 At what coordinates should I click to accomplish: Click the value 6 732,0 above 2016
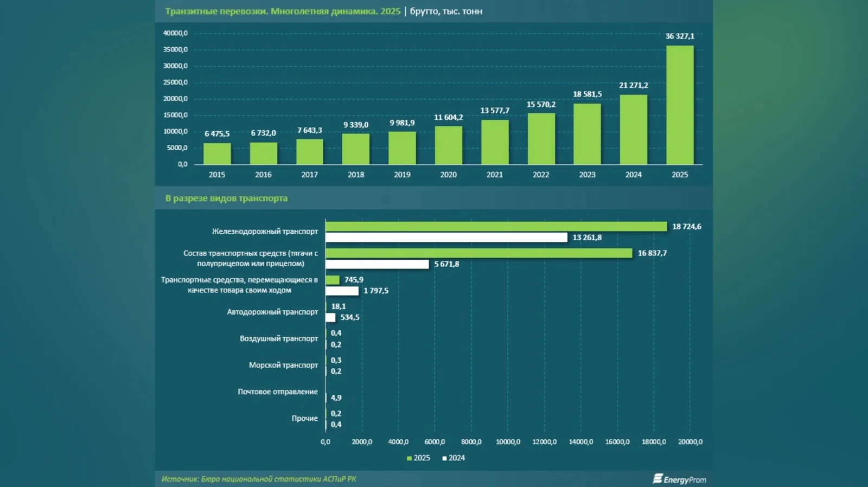coord(263,133)
